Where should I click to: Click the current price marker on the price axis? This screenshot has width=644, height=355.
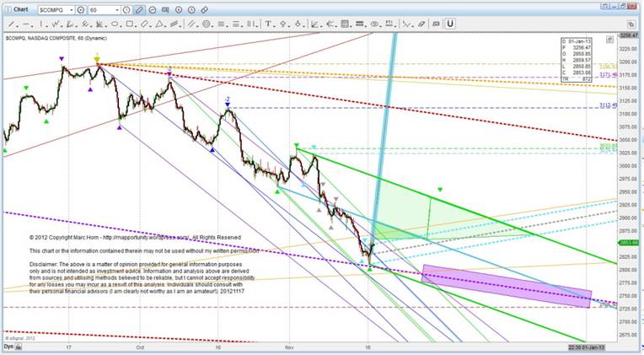click(x=629, y=243)
